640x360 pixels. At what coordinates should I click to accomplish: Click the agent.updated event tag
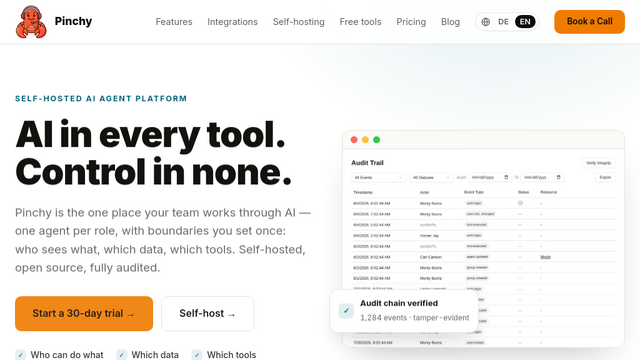pyautogui.click(x=477, y=257)
